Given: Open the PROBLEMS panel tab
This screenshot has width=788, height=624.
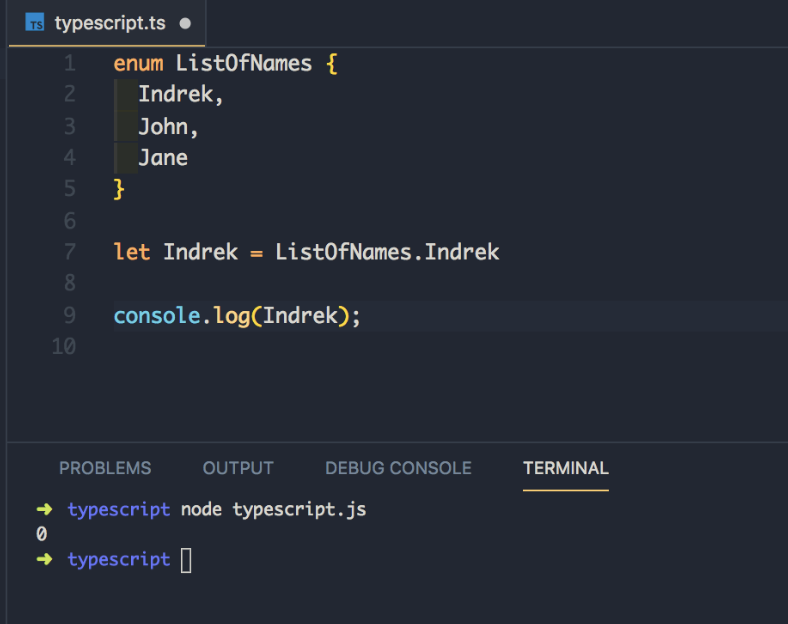Looking at the screenshot, I should [105, 468].
